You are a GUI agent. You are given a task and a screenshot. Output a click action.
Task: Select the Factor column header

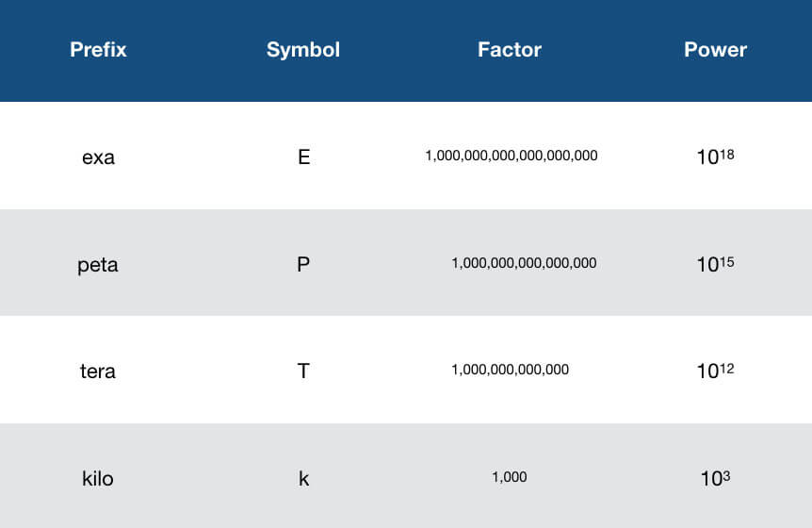coord(510,50)
